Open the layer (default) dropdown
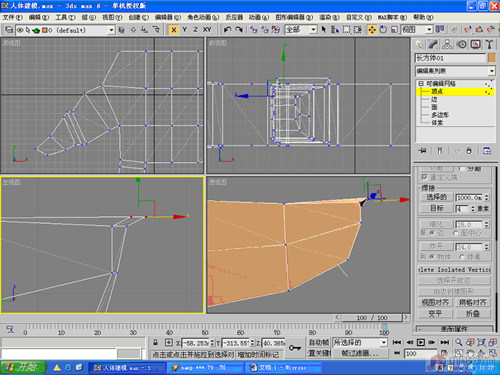The width and height of the screenshot is (500, 375). click(x=111, y=30)
